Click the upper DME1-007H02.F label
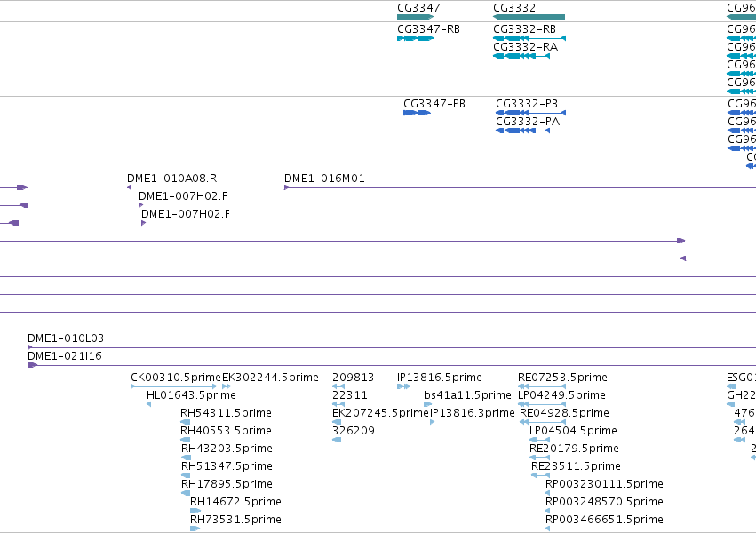 (183, 196)
